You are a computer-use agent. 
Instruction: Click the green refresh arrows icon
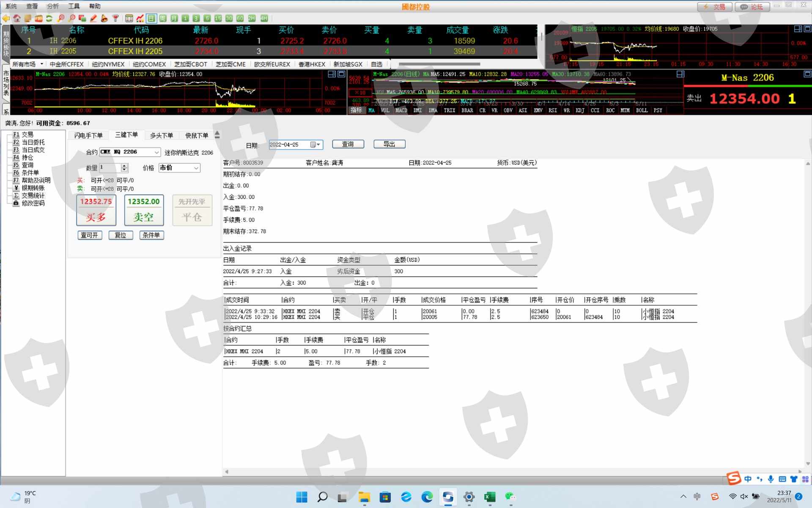click(x=49, y=18)
